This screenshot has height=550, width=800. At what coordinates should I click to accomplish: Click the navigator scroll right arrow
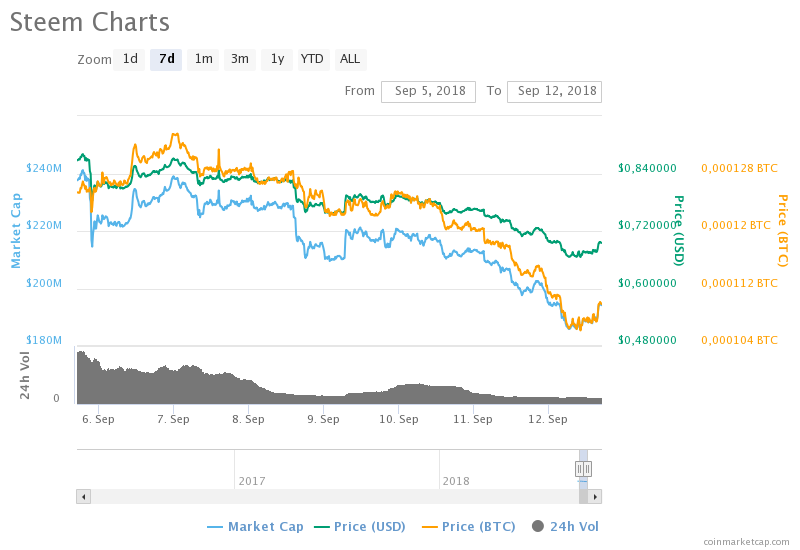tap(595, 496)
